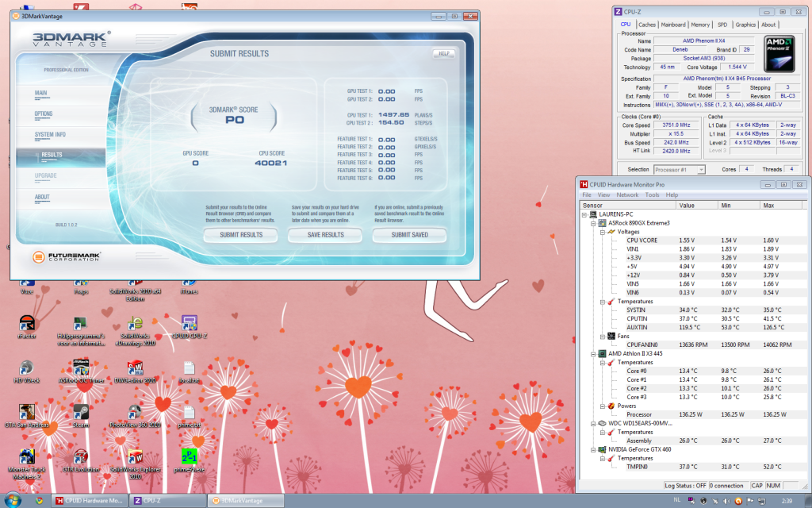Collapse the AMD Athlon II X3 445 node
This screenshot has height=508, width=812.
[593, 353]
